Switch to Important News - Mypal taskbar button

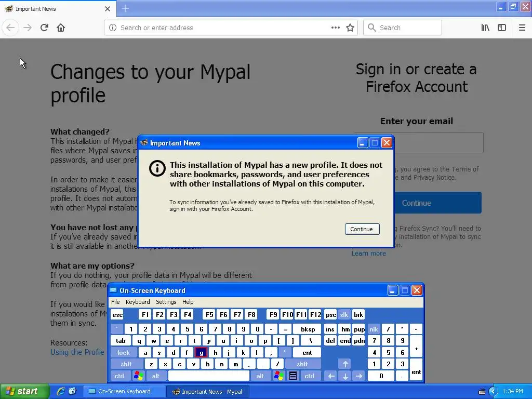click(x=208, y=392)
